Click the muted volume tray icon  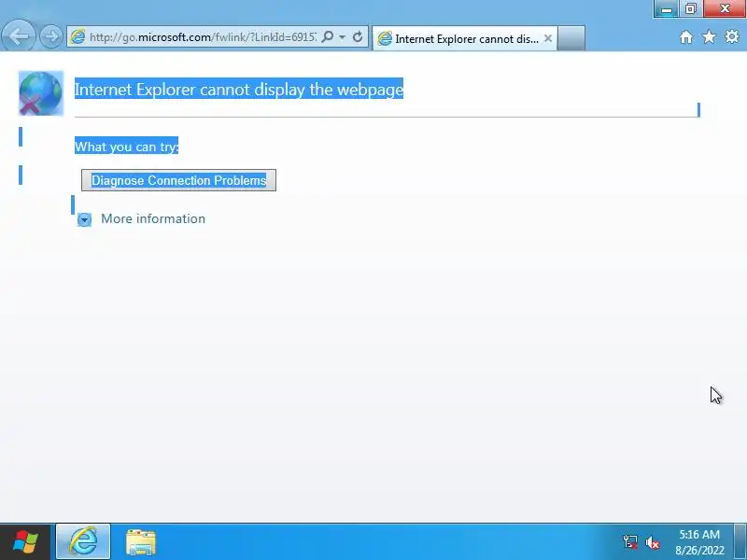point(652,542)
